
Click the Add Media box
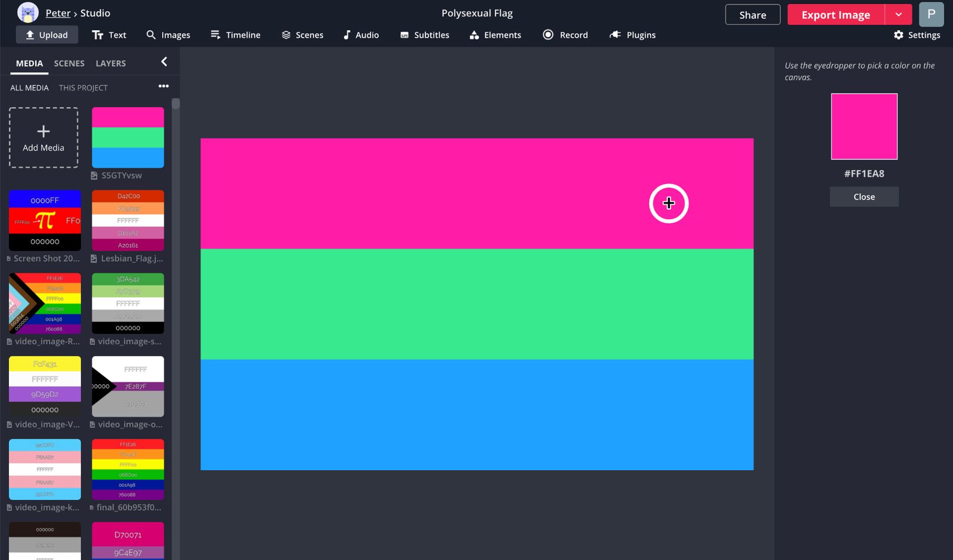pyautogui.click(x=43, y=137)
